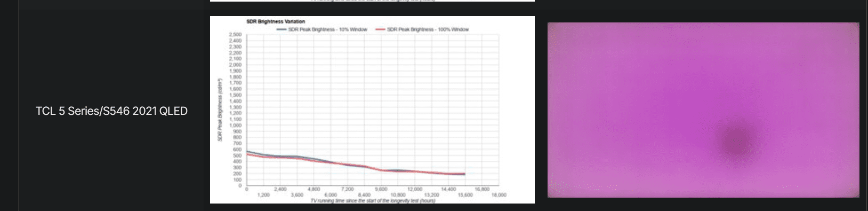
Task: Click 'SDR Peak Brightness - 100% Window' legend entry
Action: pos(422,29)
